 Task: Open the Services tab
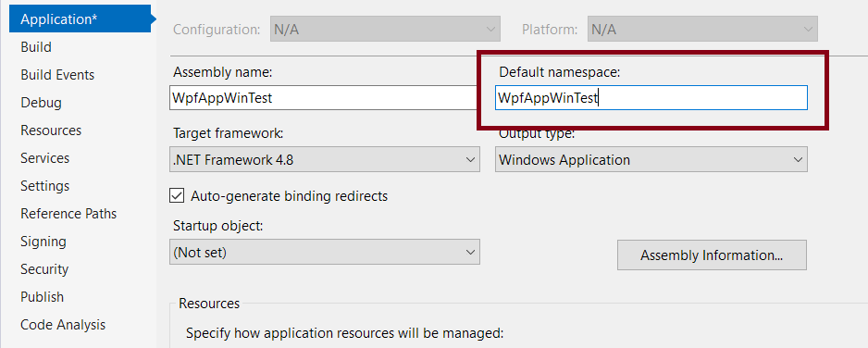[x=44, y=158]
